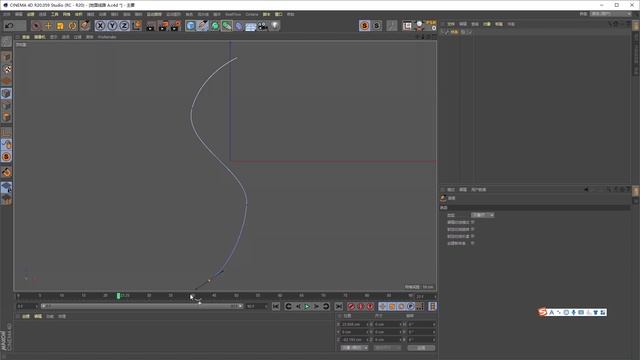Viewport: 640px width, 360px height.
Task: Toggle Autokeying red button
Action: [360, 306]
